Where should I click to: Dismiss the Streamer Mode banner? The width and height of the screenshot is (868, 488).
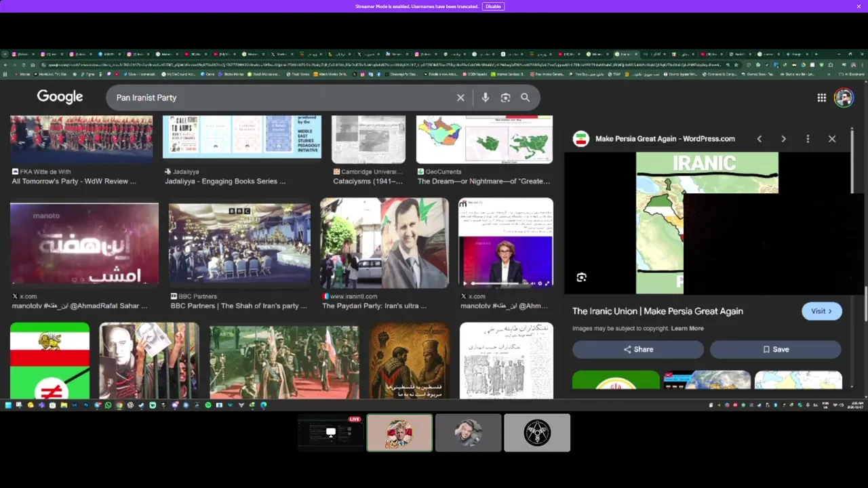[x=859, y=6]
